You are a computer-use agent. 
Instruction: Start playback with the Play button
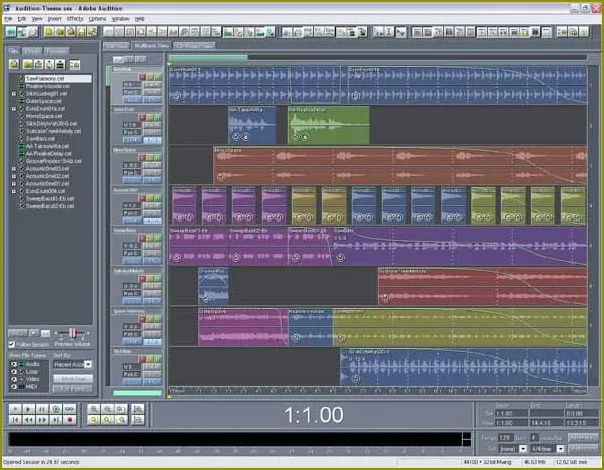pos(29,409)
